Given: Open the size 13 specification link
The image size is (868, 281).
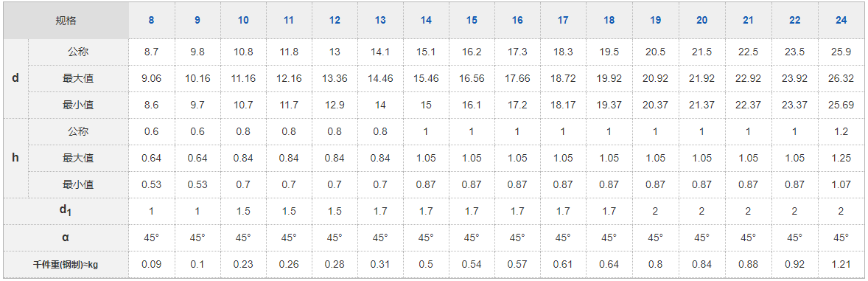Looking at the screenshot, I should tap(379, 21).
